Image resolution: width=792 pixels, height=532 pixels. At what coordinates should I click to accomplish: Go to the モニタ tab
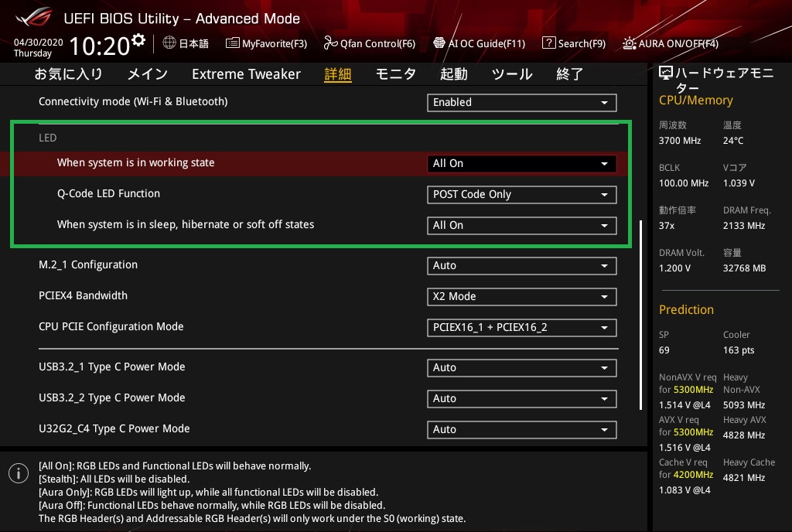click(x=395, y=74)
